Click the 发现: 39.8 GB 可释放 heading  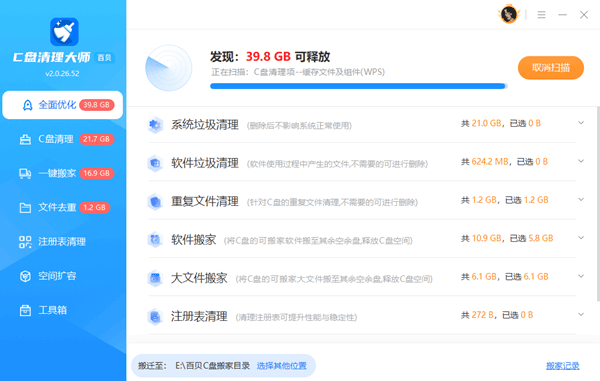pos(270,57)
